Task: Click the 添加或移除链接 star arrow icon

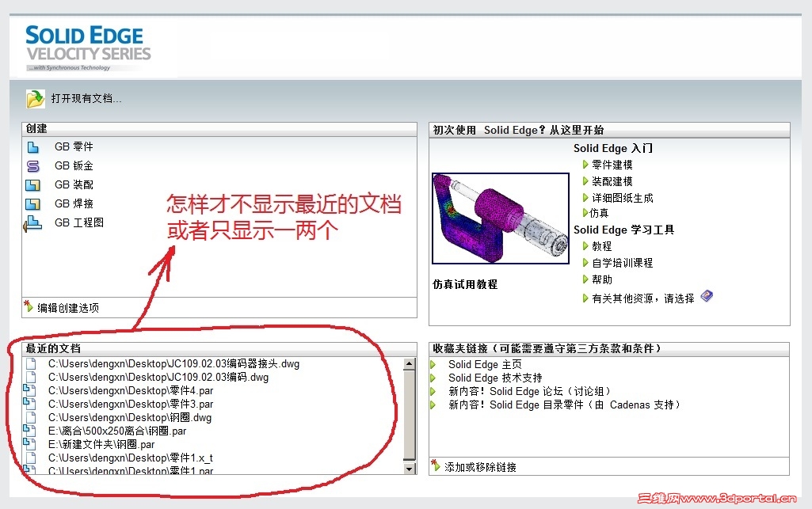Action: coord(436,465)
